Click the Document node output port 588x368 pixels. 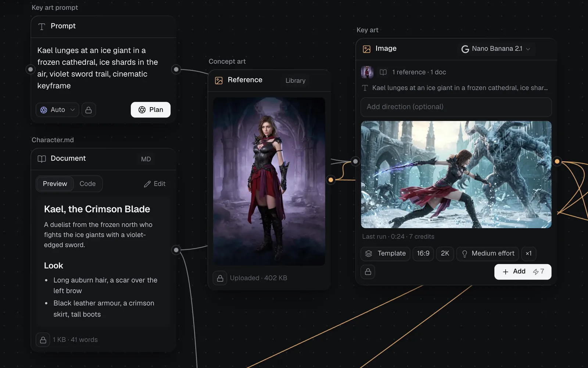click(176, 250)
